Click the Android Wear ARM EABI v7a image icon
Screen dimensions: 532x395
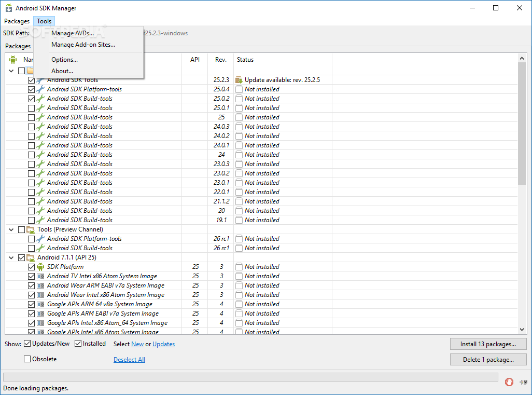click(x=40, y=285)
